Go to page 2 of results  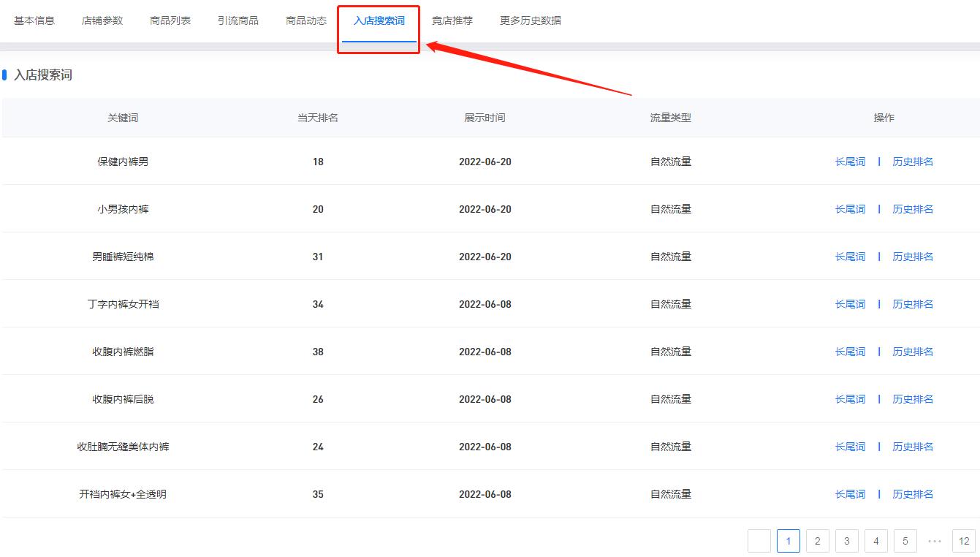pos(817,541)
